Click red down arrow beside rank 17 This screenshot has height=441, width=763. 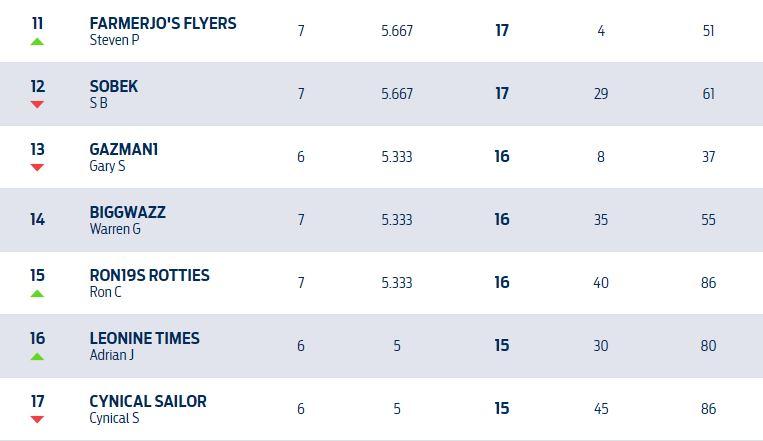[x=37, y=419]
